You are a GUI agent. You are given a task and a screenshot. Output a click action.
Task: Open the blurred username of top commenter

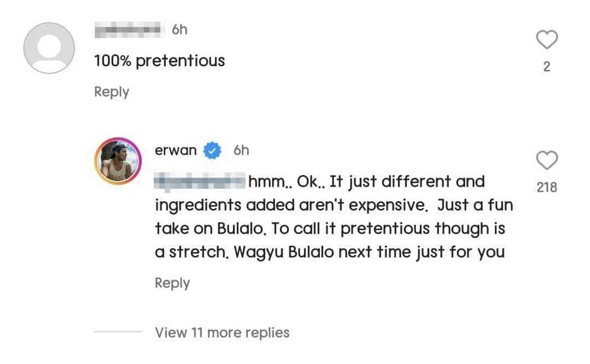128,30
